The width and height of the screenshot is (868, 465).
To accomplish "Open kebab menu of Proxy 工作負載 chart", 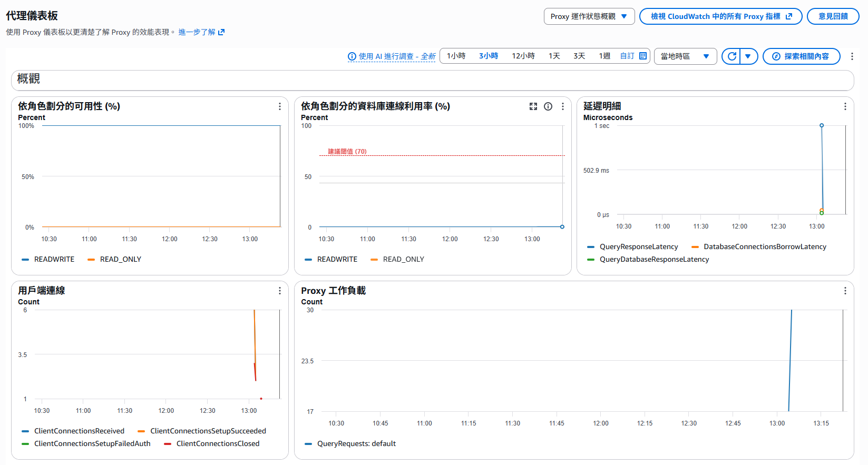I will [x=845, y=291].
